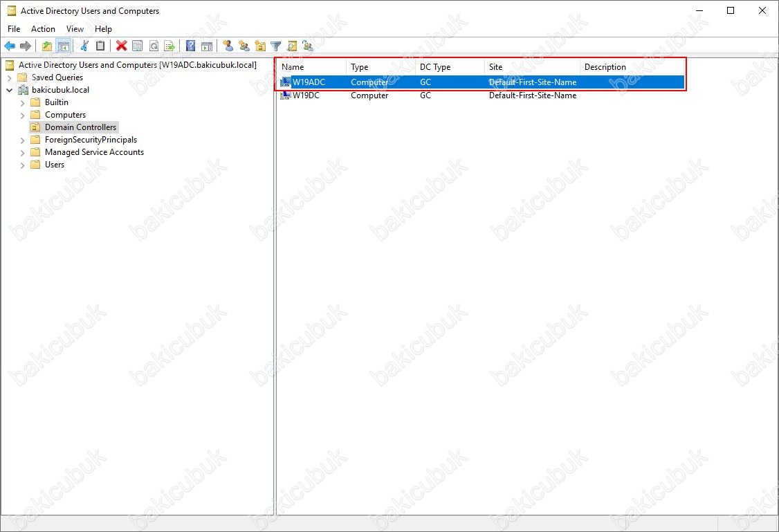Click GC value in W19DC row
The width and height of the screenshot is (779, 532).
click(425, 95)
